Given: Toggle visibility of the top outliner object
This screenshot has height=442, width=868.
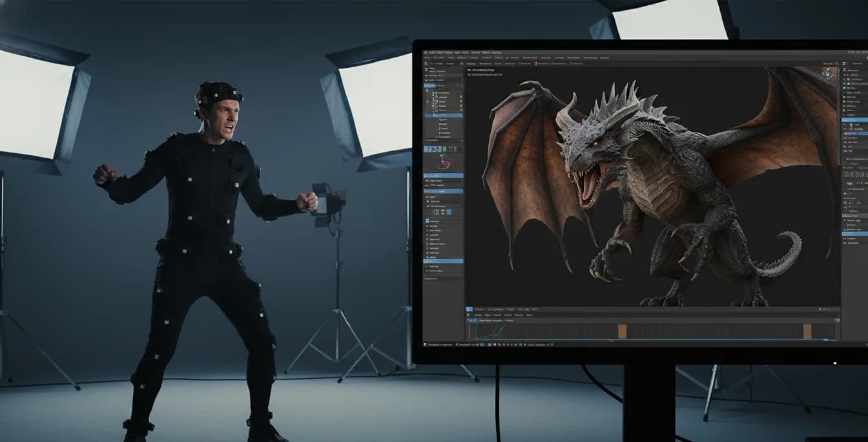Looking at the screenshot, I should [x=462, y=94].
